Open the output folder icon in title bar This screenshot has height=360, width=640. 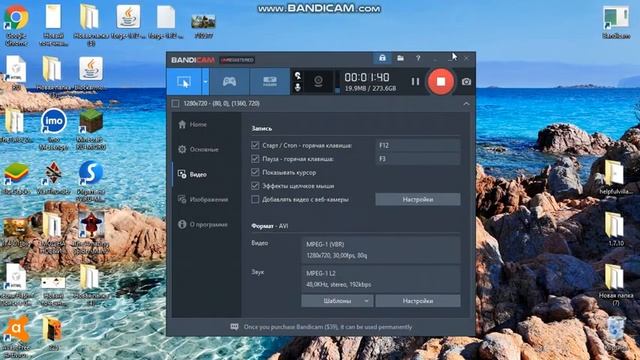click(400, 58)
